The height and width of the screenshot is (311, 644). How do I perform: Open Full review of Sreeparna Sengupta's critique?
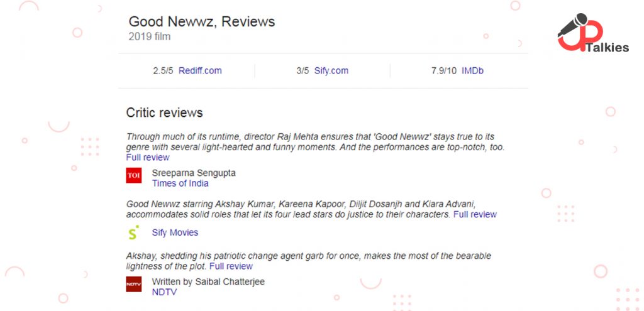tap(148, 157)
